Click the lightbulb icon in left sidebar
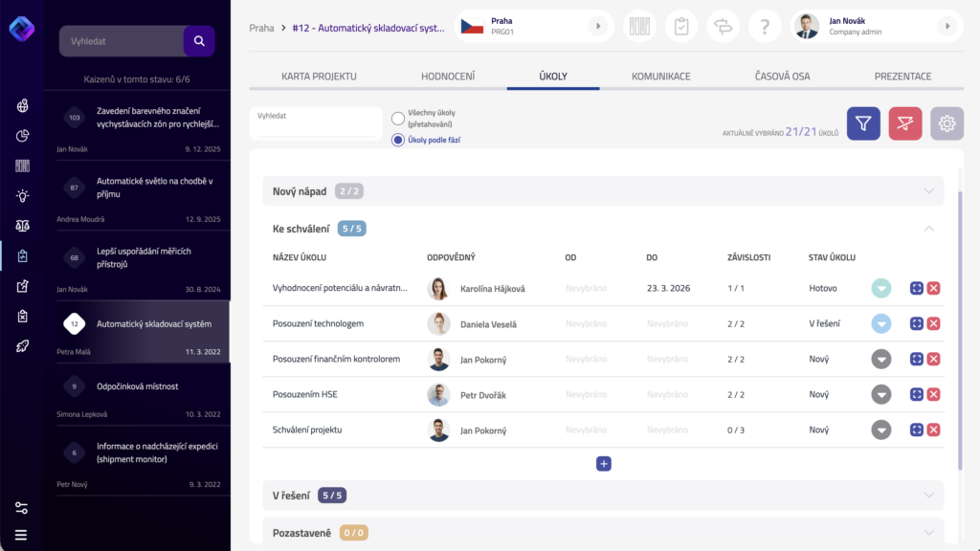The image size is (980, 551). click(x=22, y=195)
